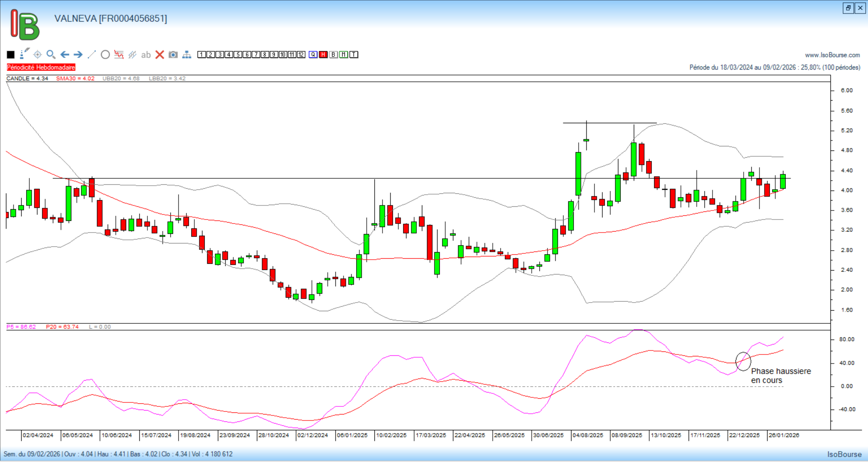The height and width of the screenshot is (462, 868).
Task: Restore down the chart window
Action: (x=848, y=8)
